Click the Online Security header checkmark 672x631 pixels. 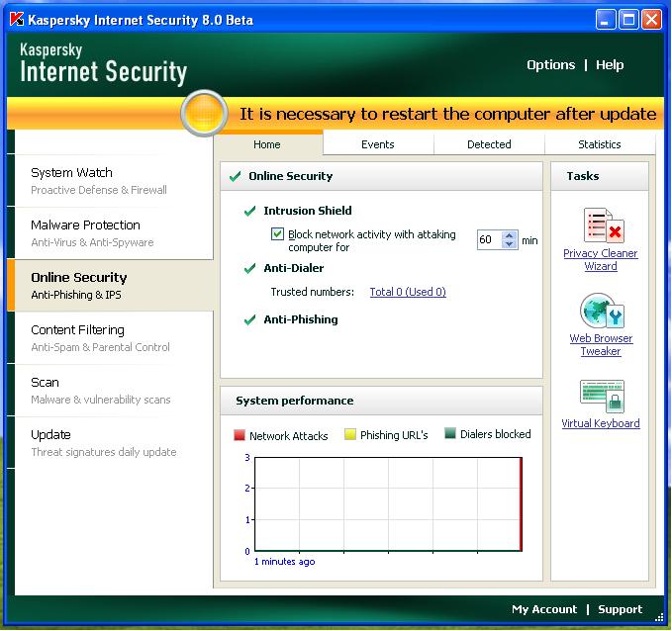click(235, 176)
